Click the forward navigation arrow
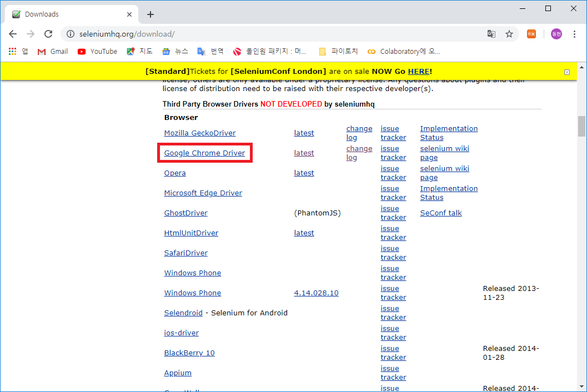Image resolution: width=587 pixels, height=392 pixels. coord(31,34)
